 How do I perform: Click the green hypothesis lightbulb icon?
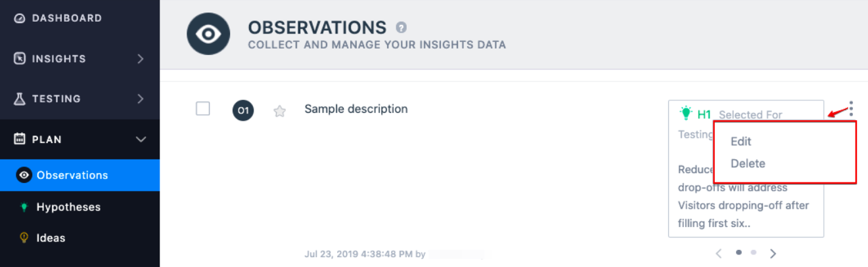click(686, 113)
